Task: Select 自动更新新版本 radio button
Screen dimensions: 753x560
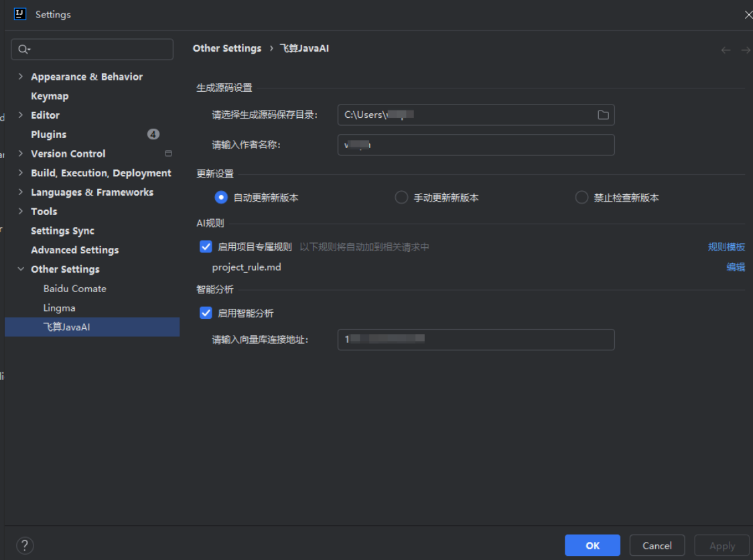Action: click(221, 198)
